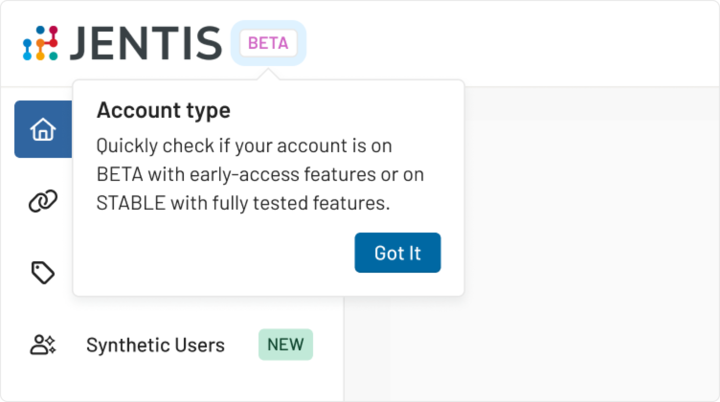This screenshot has width=720, height=402.
Task: Click the empty sidebar area below Synthetic Users
Action: [170, 385]
